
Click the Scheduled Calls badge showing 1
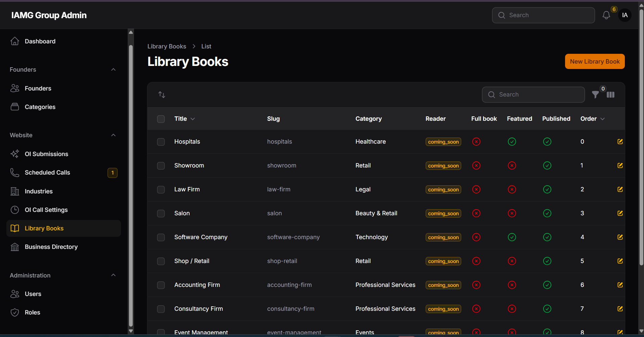click(113, 173)
